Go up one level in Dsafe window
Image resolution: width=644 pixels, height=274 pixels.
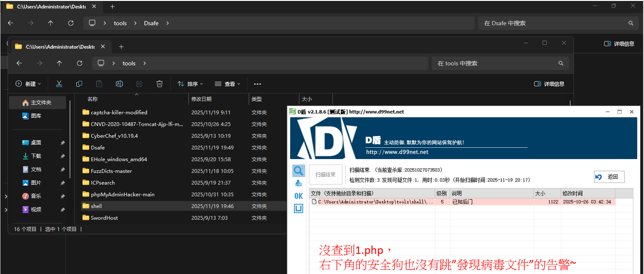click(x=51, y=23)
